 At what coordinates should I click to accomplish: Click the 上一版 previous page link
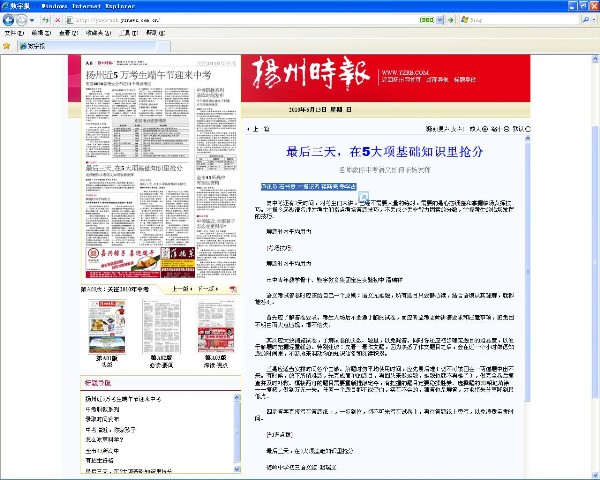[182, 289]
